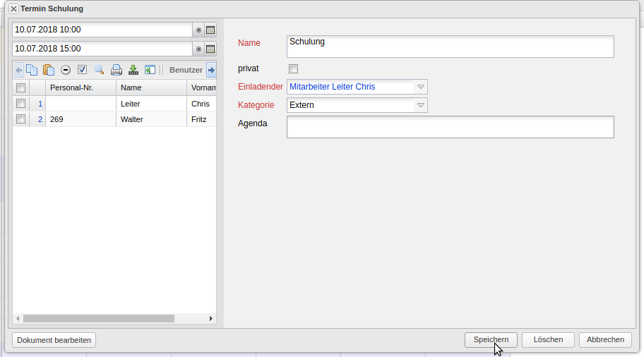Click the green download export icon

click(x=133, y=70)
